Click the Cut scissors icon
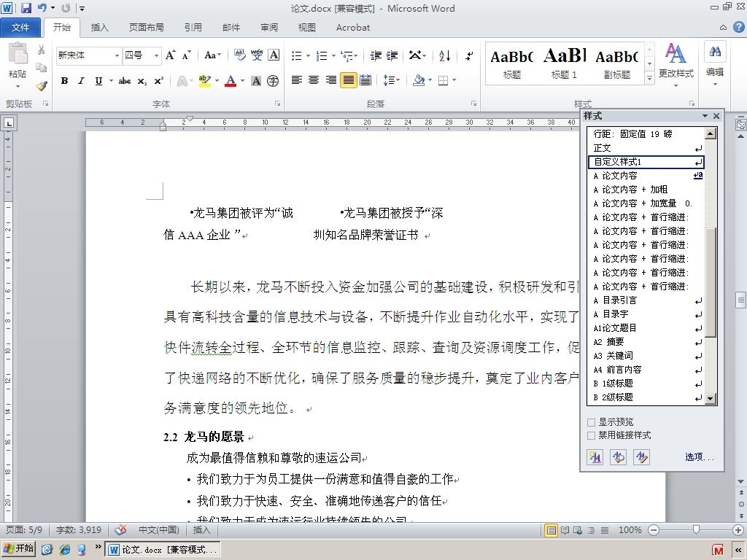 pyautogui.click(x=42, y=50)
